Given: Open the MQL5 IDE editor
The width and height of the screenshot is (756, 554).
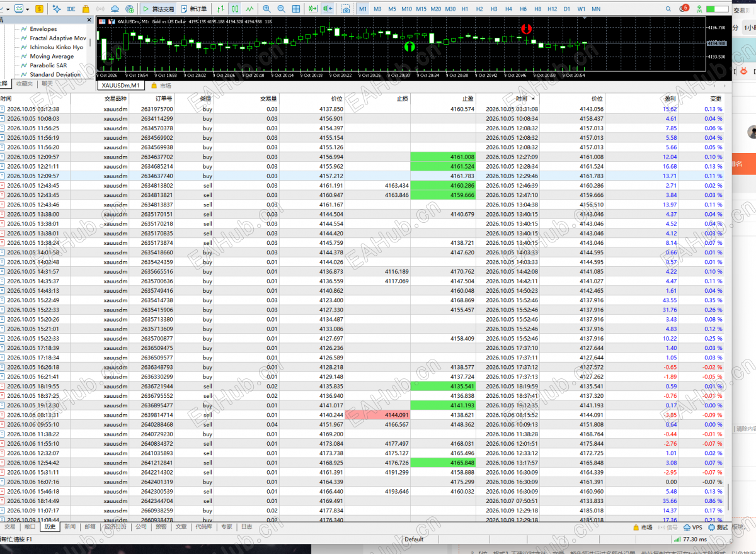Looking at the screenshot, I should pos(71,9).
